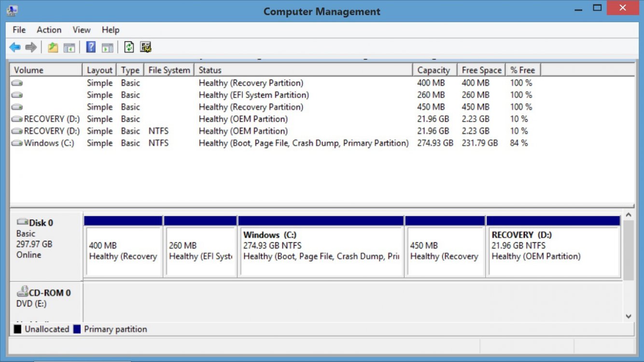The height and width of the screenshot is (362, 644).
Task: Click the drive icon of the 450 MB volume row
Action: pos(17,107)
